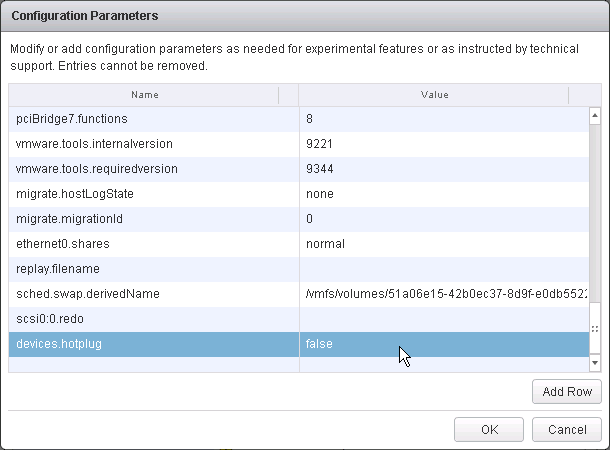Sort by the Name column header
610x450 pixels.
coord(144,95)
